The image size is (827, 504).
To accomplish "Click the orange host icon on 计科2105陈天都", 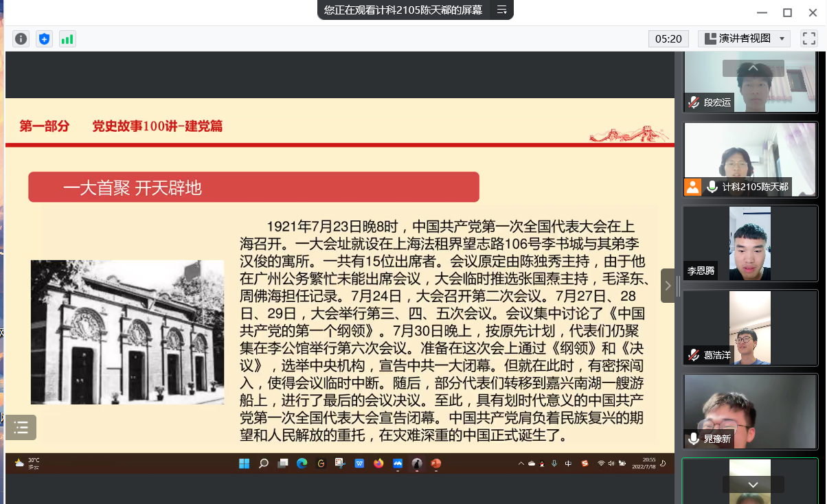I will (x=692, y=187).
